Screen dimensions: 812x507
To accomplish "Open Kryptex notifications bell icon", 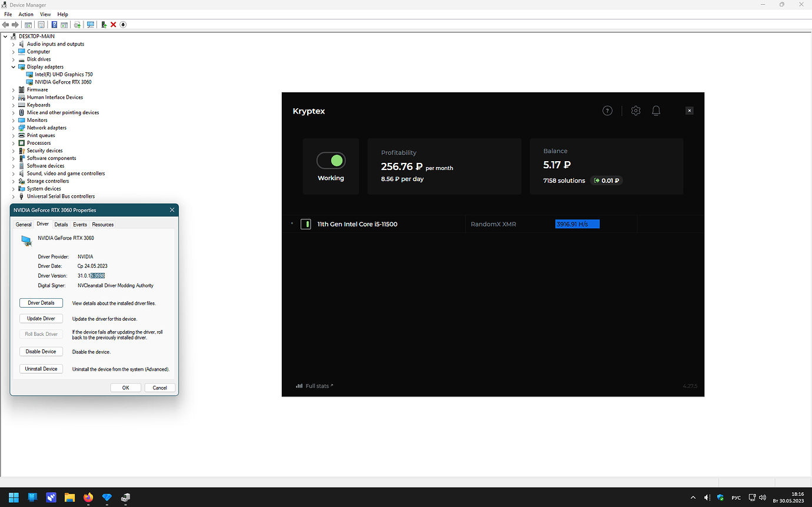I will (656, 111).
